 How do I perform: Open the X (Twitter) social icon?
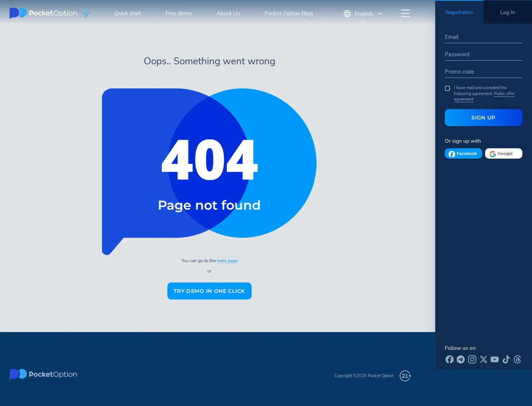point(484,359)
